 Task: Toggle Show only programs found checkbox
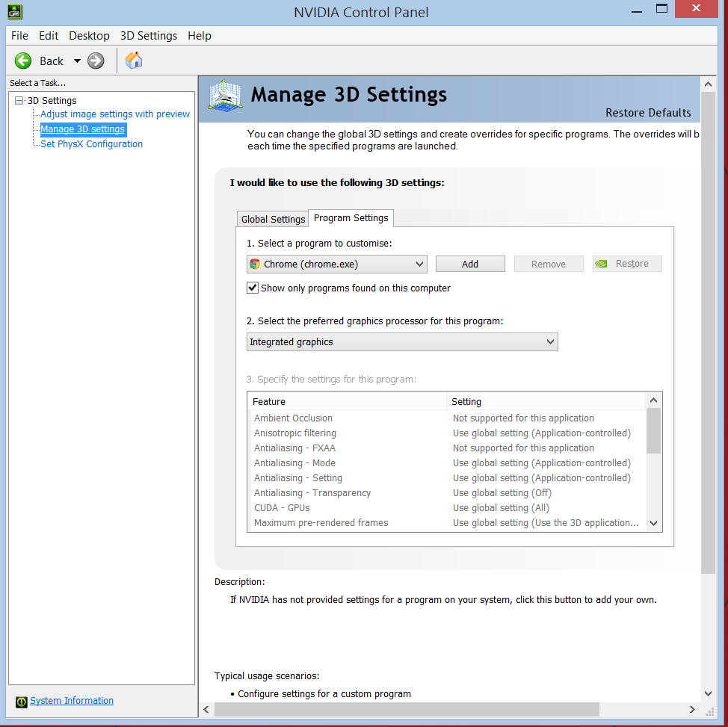pos(252,288)
